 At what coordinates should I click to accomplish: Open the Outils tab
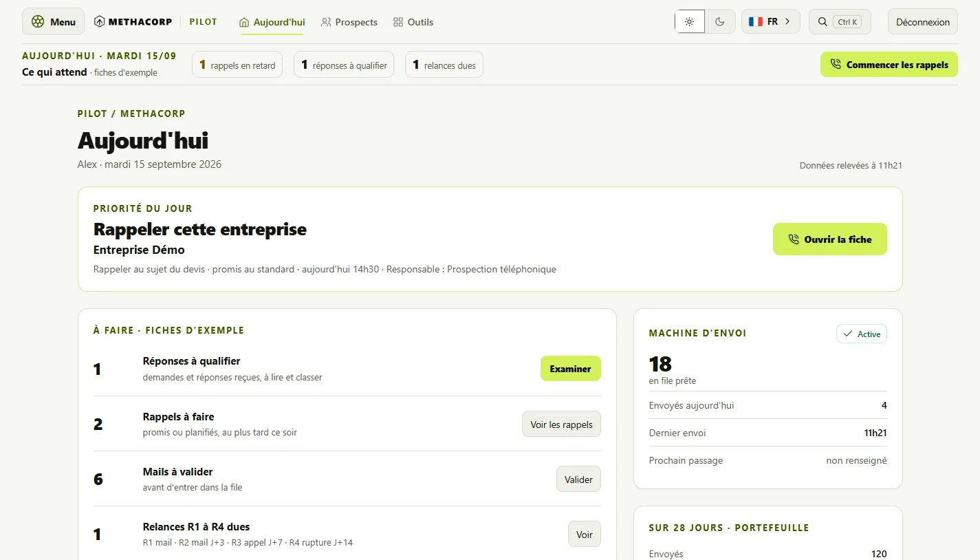tap(413, 22)
